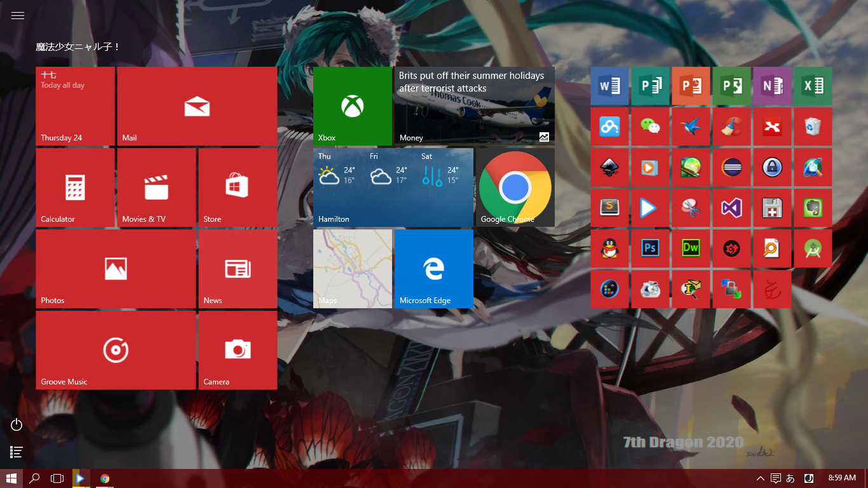
Task: Launch the Snipping Tool scissors tile
Action: [691, 208]
